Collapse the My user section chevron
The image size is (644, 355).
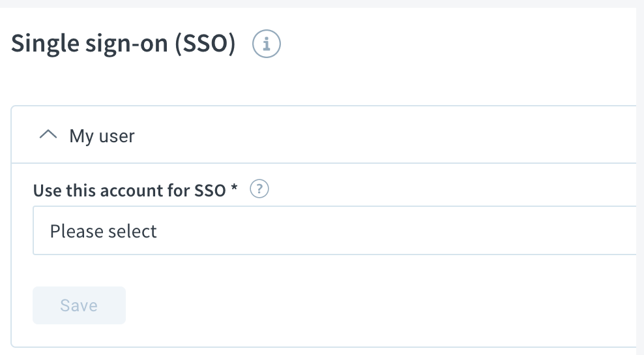click(x=48, y=134)
